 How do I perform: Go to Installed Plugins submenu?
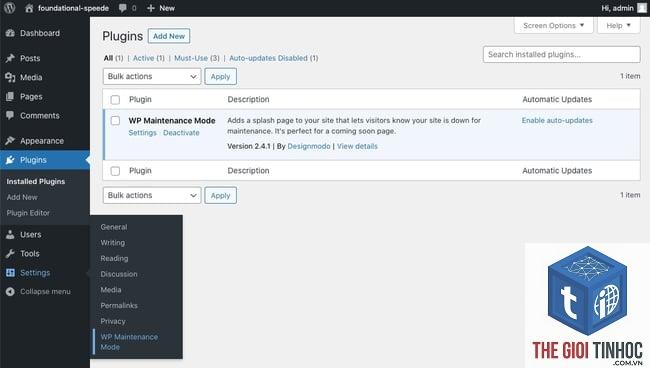36,182
